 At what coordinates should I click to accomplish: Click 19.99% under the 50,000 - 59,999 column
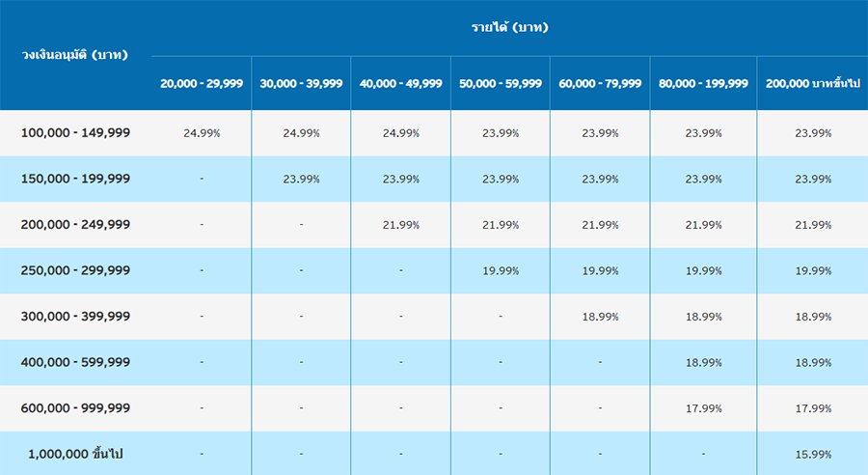pos(501,270)
